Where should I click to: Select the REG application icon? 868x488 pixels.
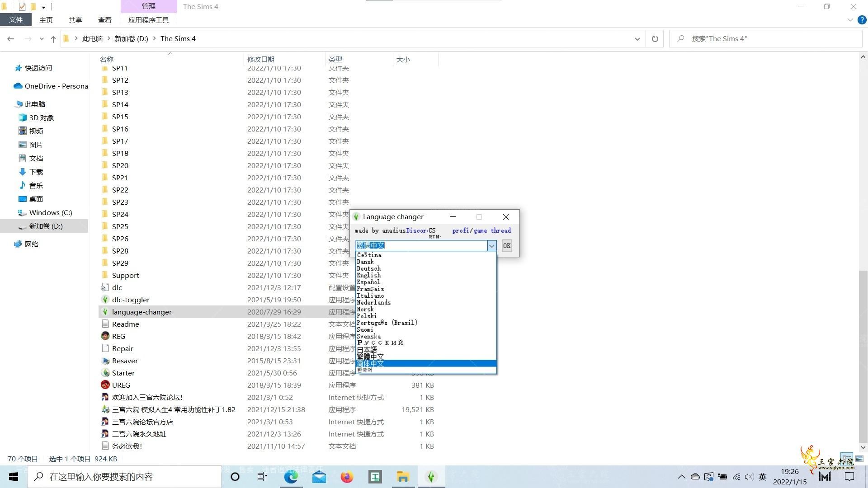pos(105,336)
